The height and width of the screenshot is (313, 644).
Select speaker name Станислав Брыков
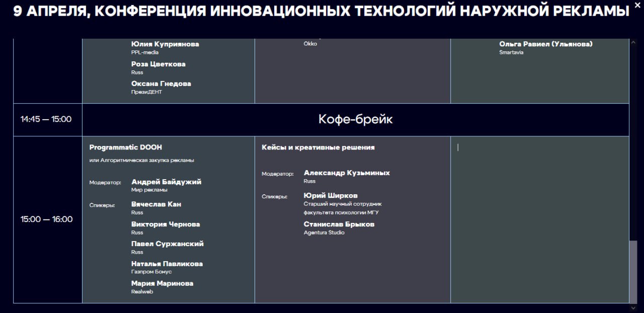339,224
